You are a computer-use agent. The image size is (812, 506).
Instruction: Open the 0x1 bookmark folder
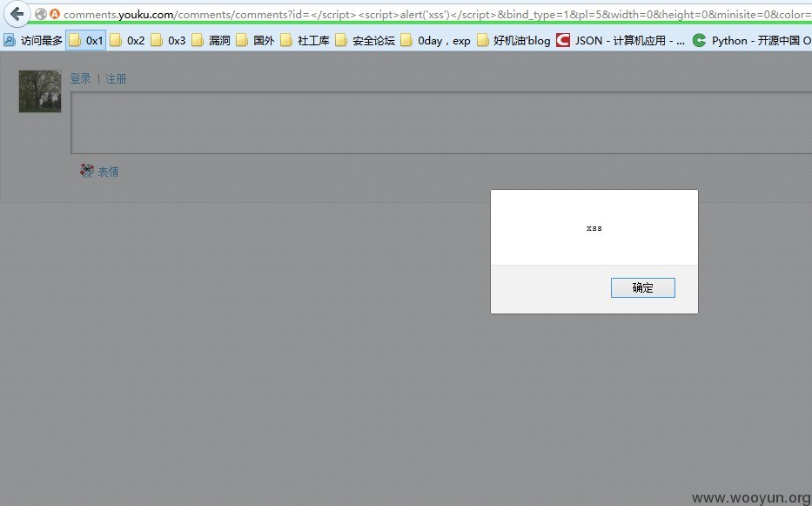coord(86,40)
